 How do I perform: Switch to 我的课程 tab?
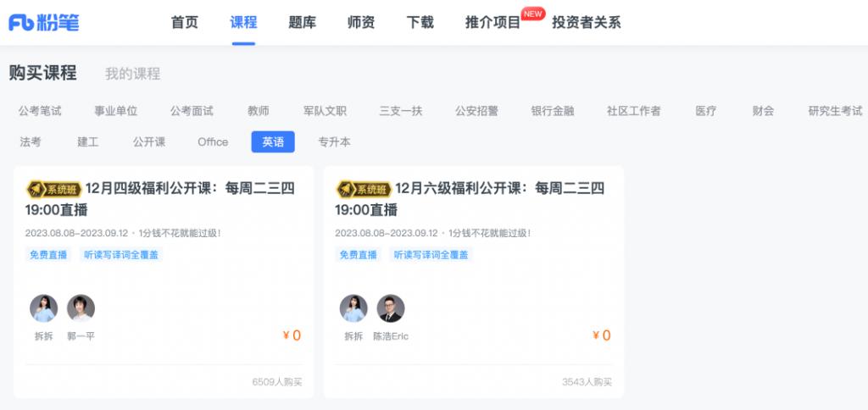point(132,74)
